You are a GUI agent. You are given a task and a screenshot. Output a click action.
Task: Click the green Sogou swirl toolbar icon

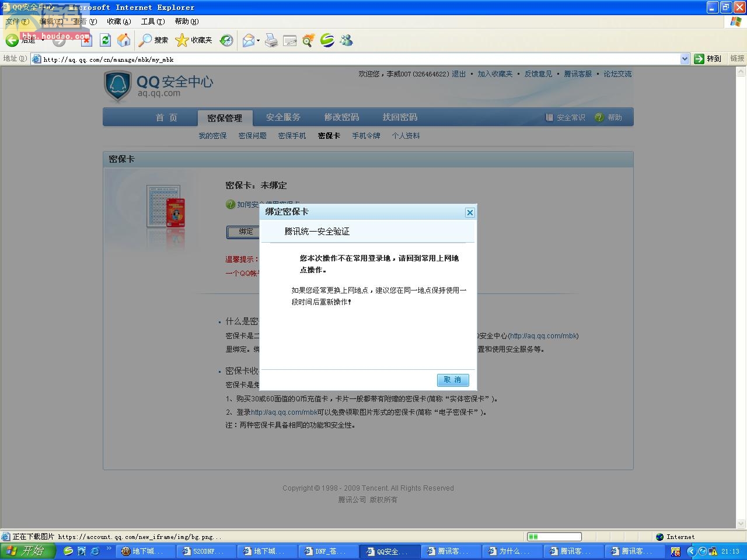coord(327,40)
